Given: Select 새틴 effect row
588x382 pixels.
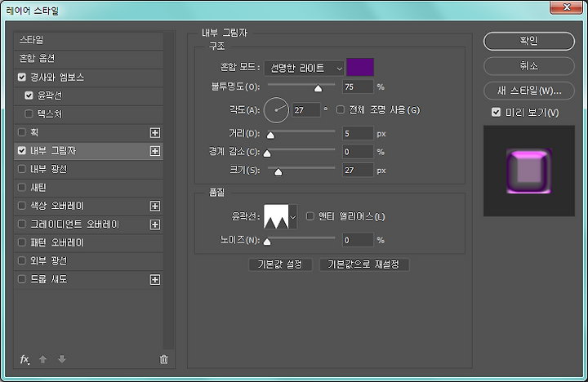Looking at the screenshot, I should pyautogui.click(x=88, y=188).
